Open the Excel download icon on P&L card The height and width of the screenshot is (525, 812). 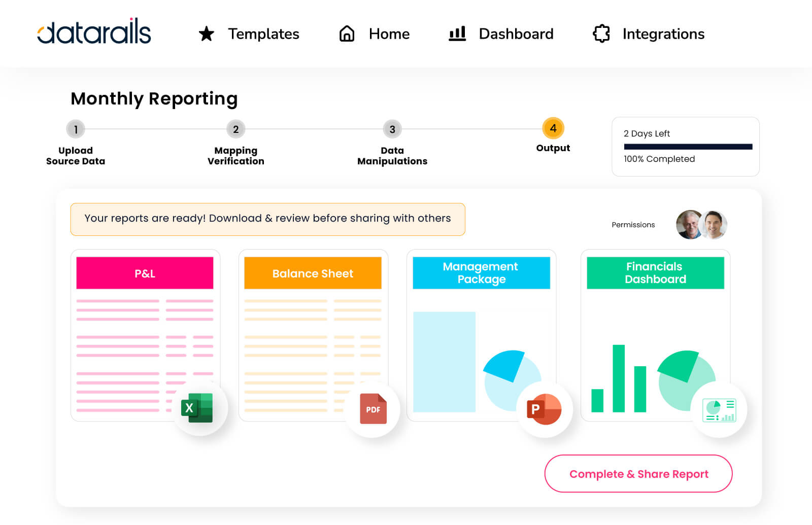[199, 408]
